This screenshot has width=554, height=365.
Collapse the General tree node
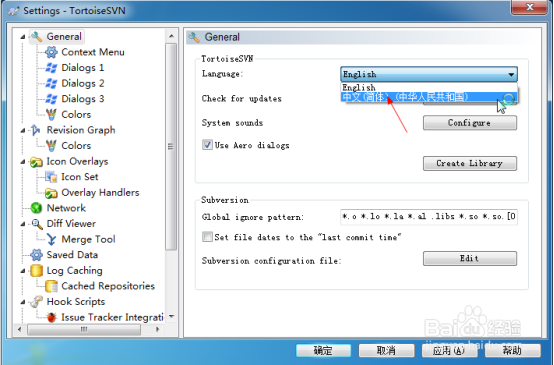[x=23, y=37]
